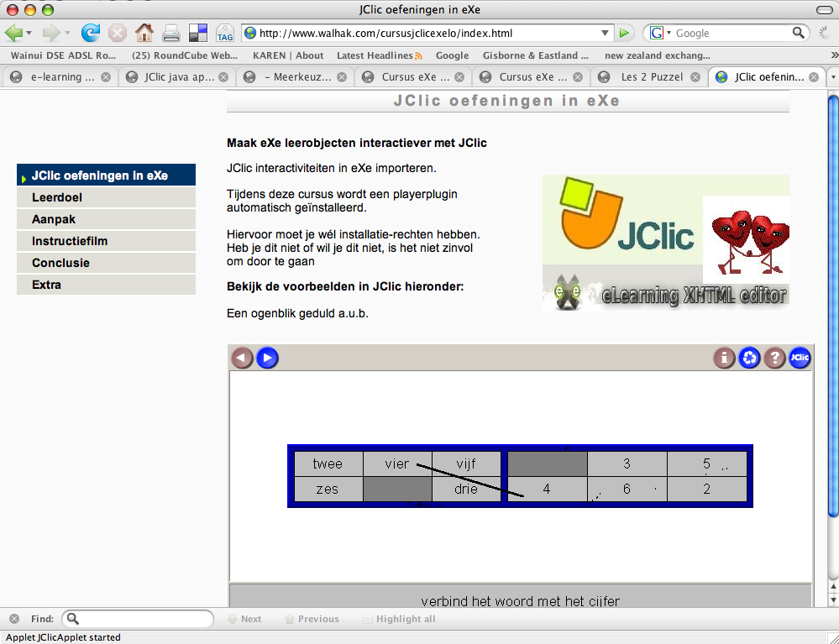Click the Print icon in toolbar

171,33
